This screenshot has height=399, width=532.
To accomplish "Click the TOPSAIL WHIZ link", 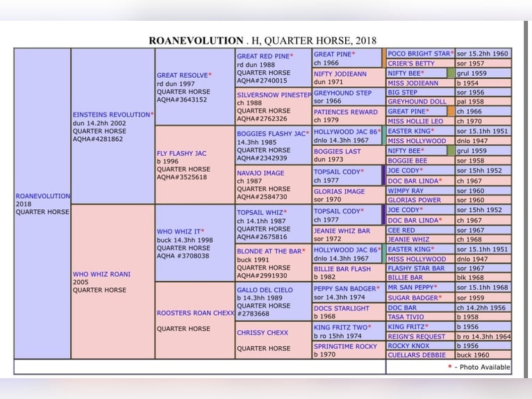I will [260, 213].
